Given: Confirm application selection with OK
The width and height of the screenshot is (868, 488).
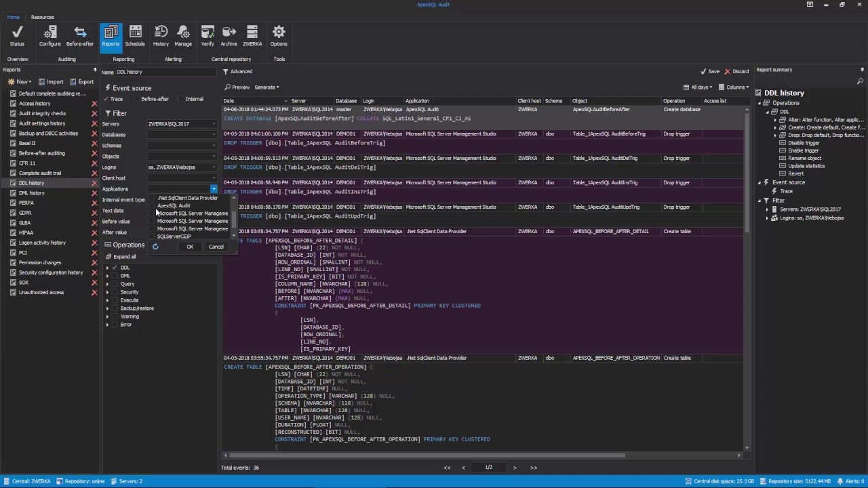Looking at the screenshot, I should pos(190,247).
